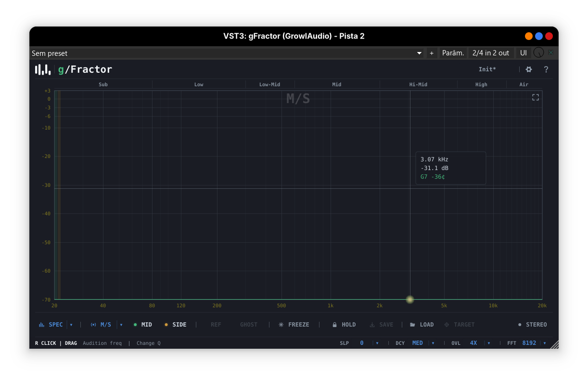This screenshot has height=381, width=588.
Task: Click the SPEC bars icon
Action: click(41, 325)
